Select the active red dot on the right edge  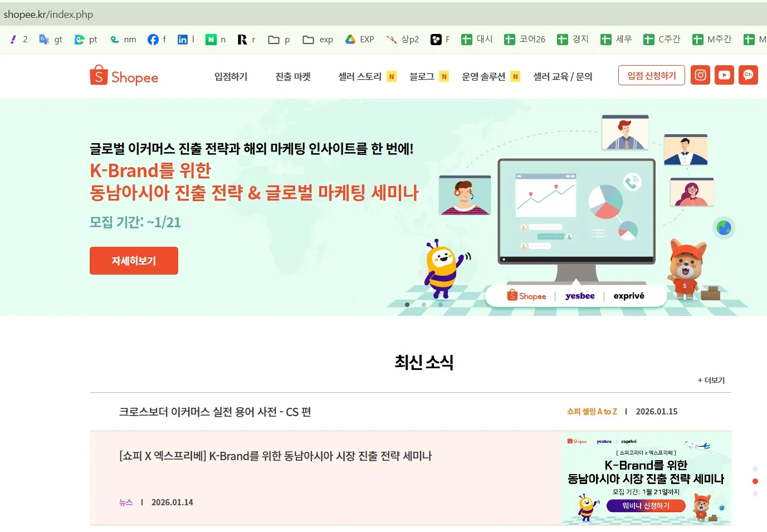point(755,481)
